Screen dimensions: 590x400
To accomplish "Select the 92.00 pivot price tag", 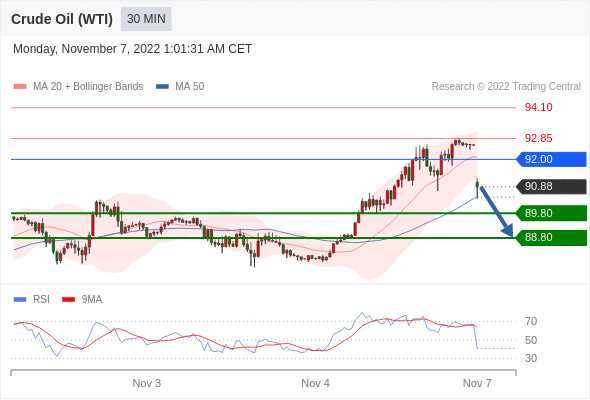I will click(x=551, y=159).
